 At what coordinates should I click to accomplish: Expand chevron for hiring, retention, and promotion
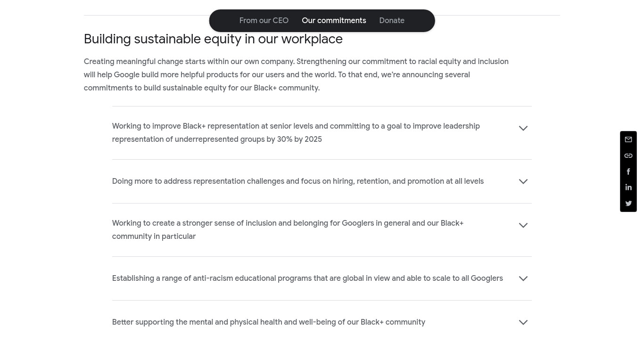[x=523, y=181]
